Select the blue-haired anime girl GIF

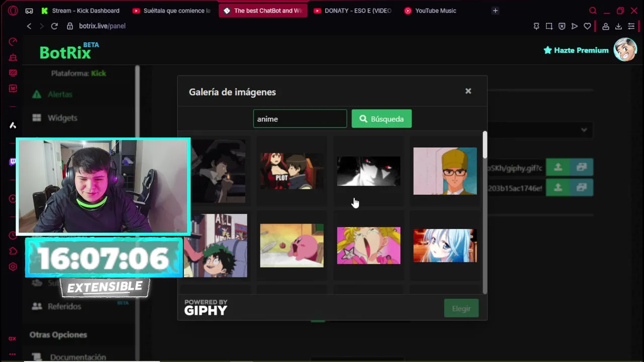tap(445, 245)
